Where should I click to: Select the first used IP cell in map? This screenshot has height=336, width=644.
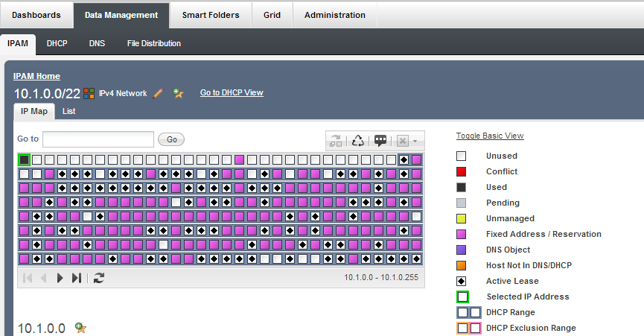pos(25,159)
